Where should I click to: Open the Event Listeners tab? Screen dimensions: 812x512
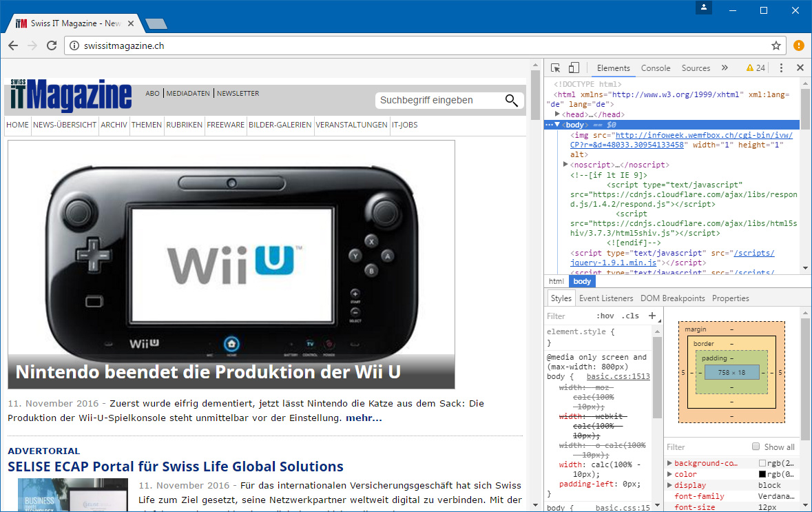606,298
